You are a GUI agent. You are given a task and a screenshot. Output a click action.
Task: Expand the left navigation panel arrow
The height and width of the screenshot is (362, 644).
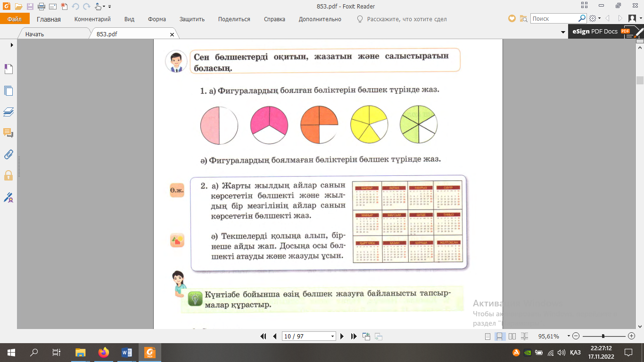12,45
